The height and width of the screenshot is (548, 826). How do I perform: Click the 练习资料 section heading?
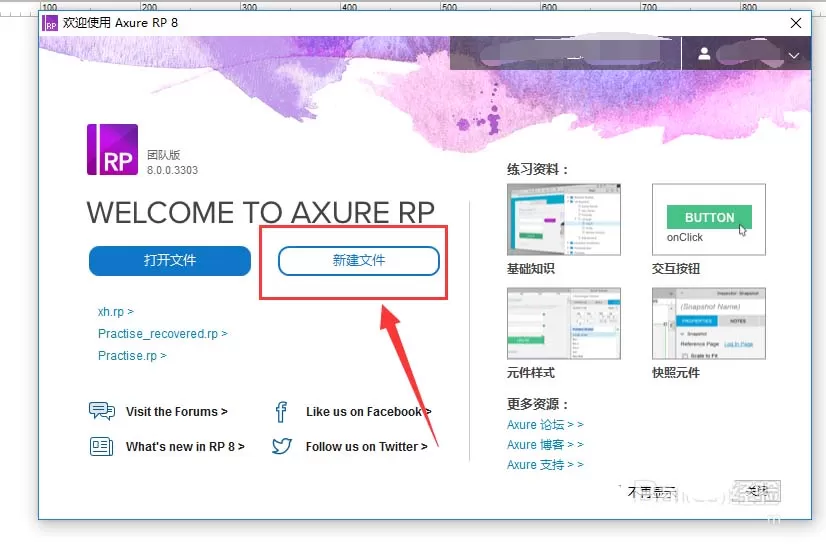point(537,170)
